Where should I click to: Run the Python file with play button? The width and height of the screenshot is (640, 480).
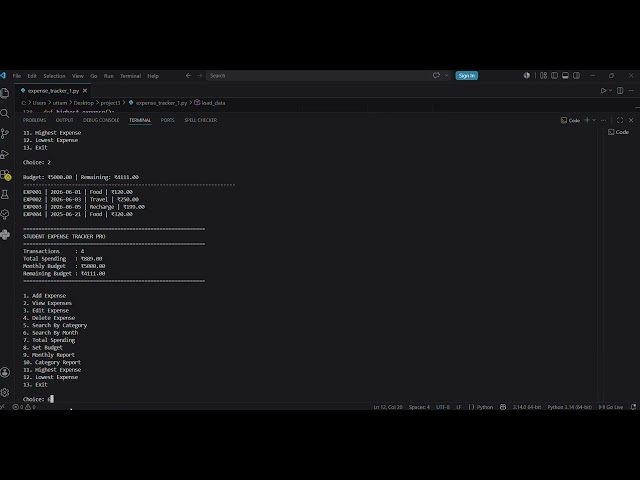pyautogui.click(x=603, y=91)
